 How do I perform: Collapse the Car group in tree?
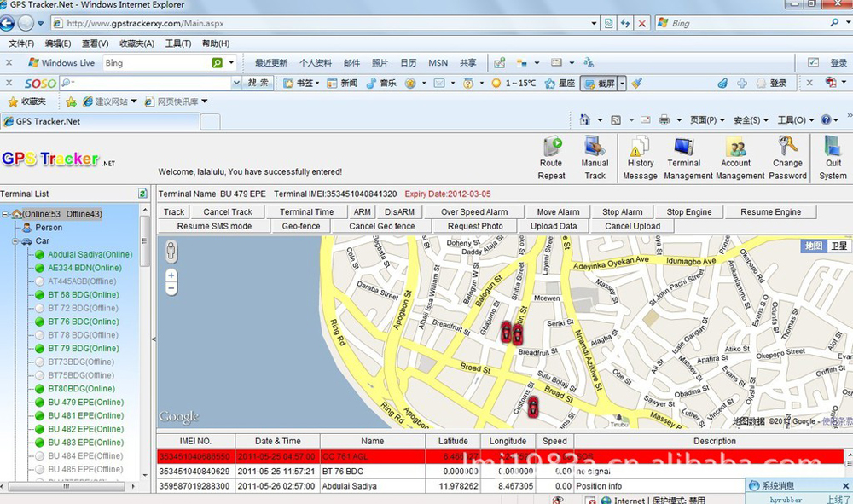click(x=15, y=241)
